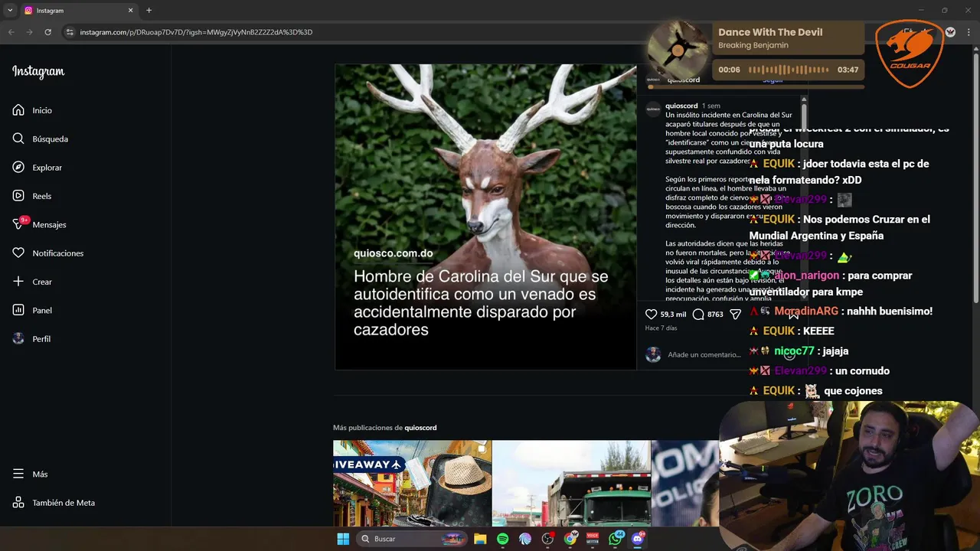Click the Hace 7 días timestamp

click(661, 328)
